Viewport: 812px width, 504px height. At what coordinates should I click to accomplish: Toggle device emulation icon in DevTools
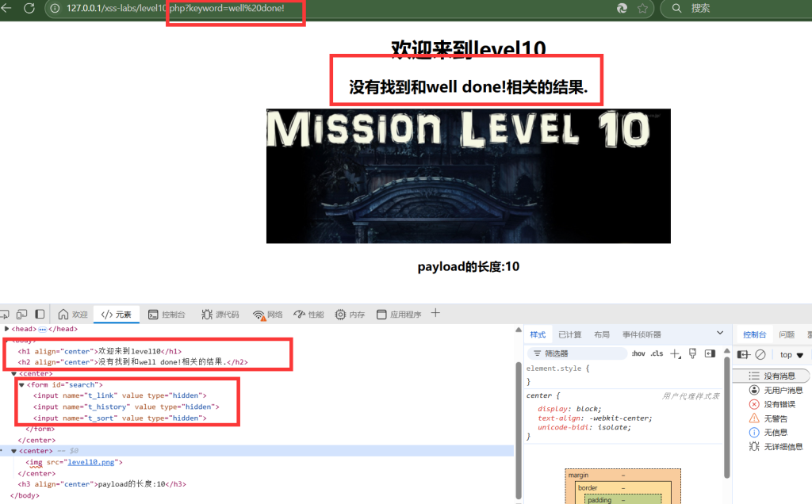(21, 314)
